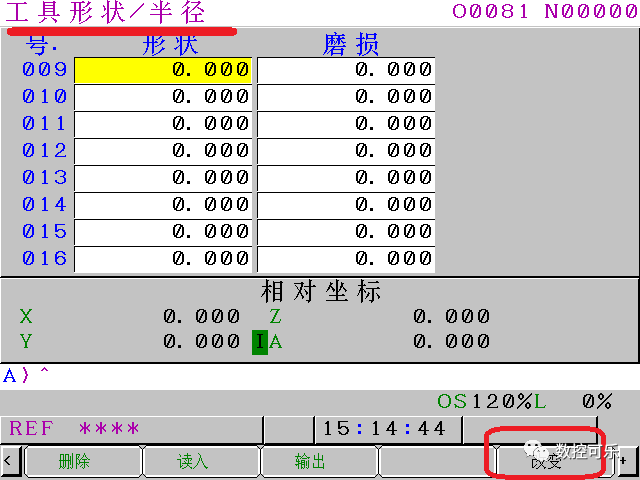Click the 改变 softkey
The image size is (640, 480).
pos(555,461)
